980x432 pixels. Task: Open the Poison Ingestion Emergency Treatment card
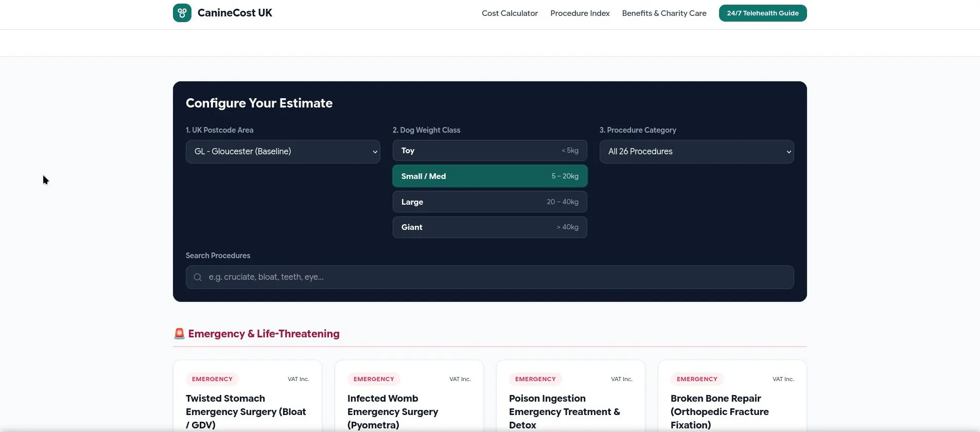pyautogui.click(x=571, y=396)
